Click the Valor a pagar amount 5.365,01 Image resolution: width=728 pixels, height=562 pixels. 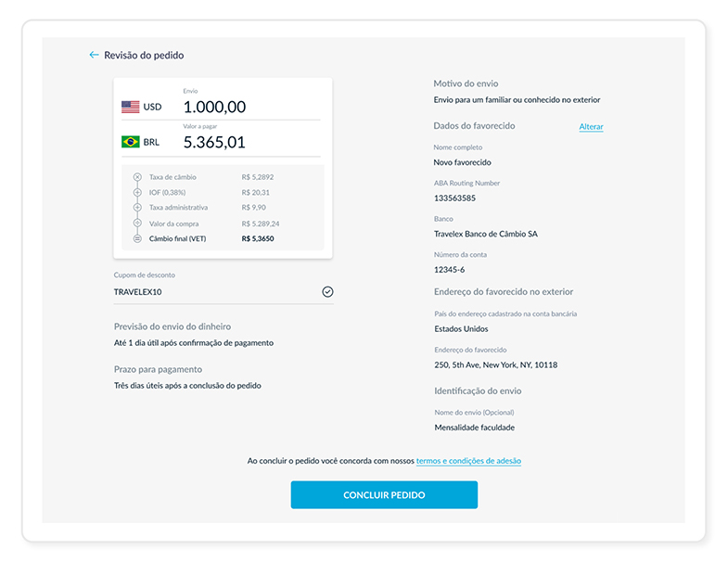click(x=214, y=142)
